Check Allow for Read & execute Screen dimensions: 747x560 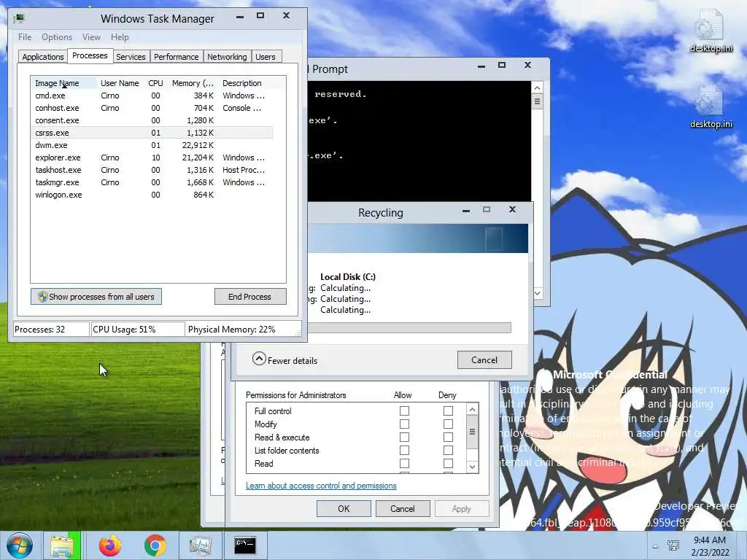(x=404, y=437)
